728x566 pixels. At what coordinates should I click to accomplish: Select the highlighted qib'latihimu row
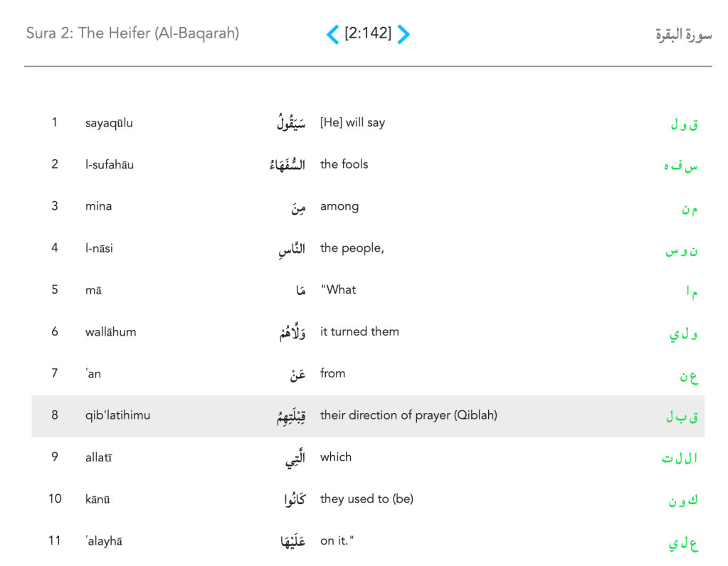(x=368, y=416)
